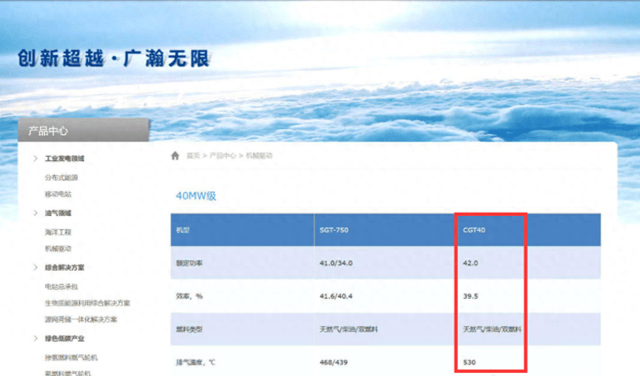This screenshot has height=376, width=640.
Task: Expand the 工业发电领域 chevron
Action: click(x=36, y=158)
